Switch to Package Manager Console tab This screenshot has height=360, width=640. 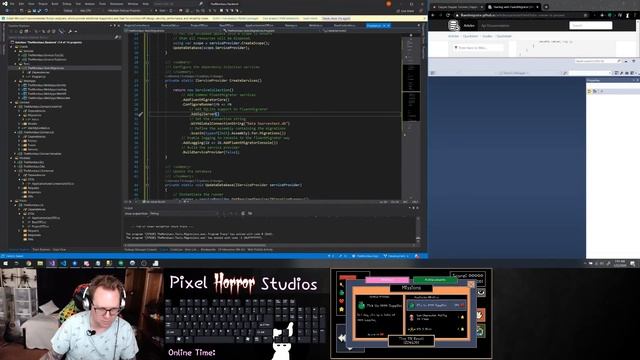[140, 249]
